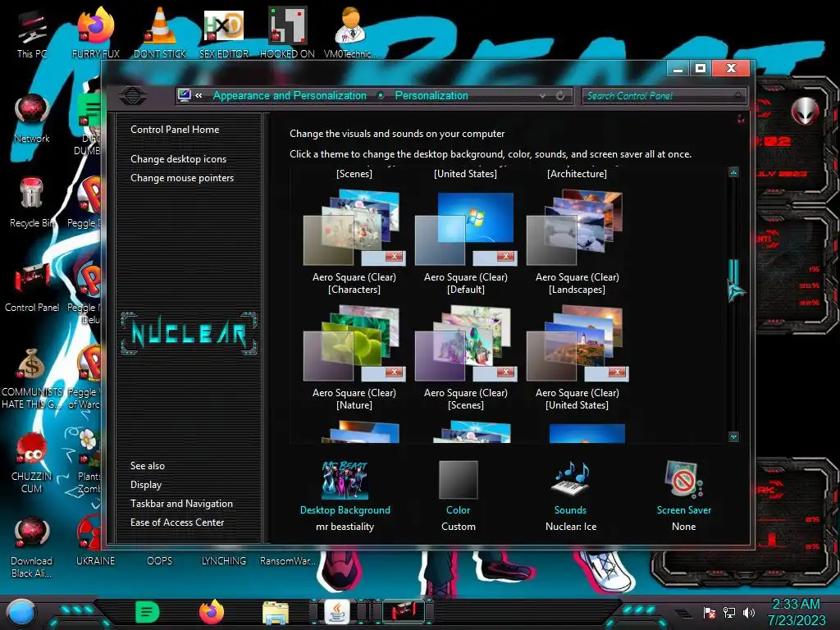This screenshot has width=840, height=630.
Task: Select Aero Square (Clear) [Scenes] theme
Action: [466, 358]
